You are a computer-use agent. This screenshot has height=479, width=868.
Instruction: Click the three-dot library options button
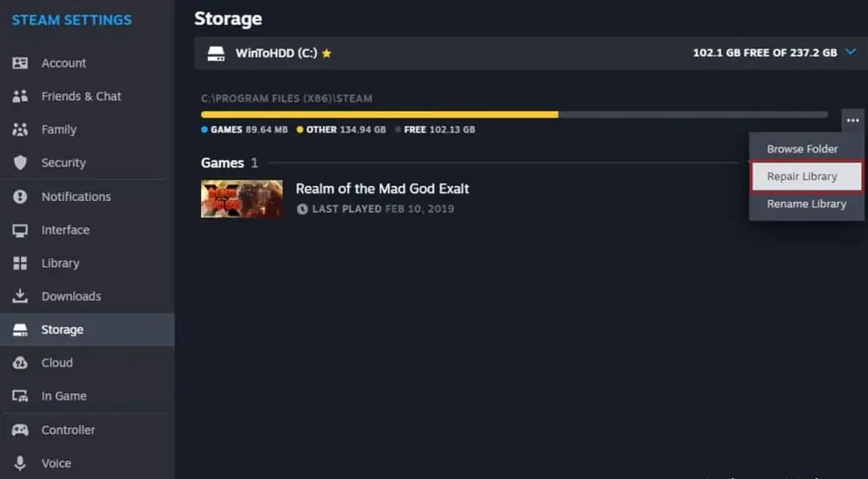tap(852, 120)
